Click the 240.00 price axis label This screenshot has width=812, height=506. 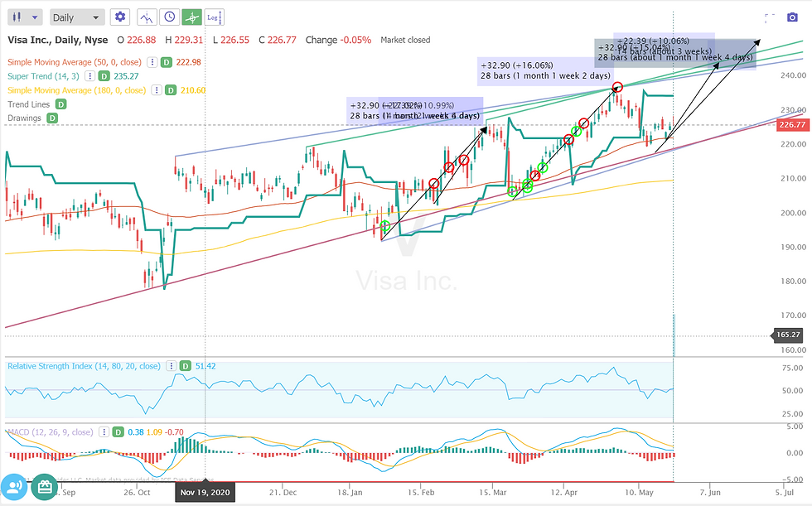794,75
